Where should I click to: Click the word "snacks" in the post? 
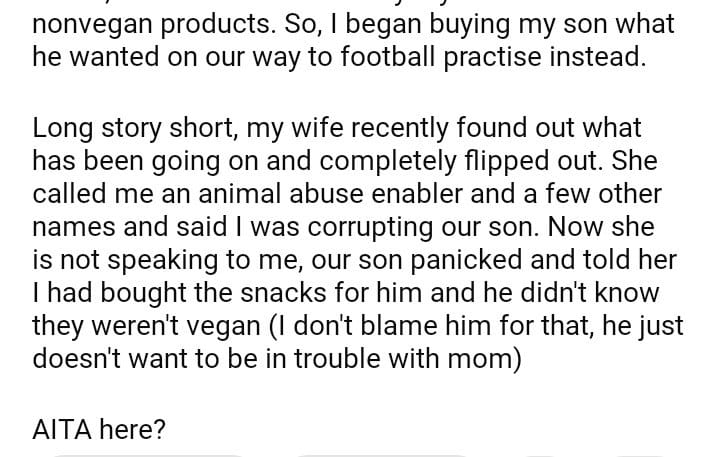point(304,292)
